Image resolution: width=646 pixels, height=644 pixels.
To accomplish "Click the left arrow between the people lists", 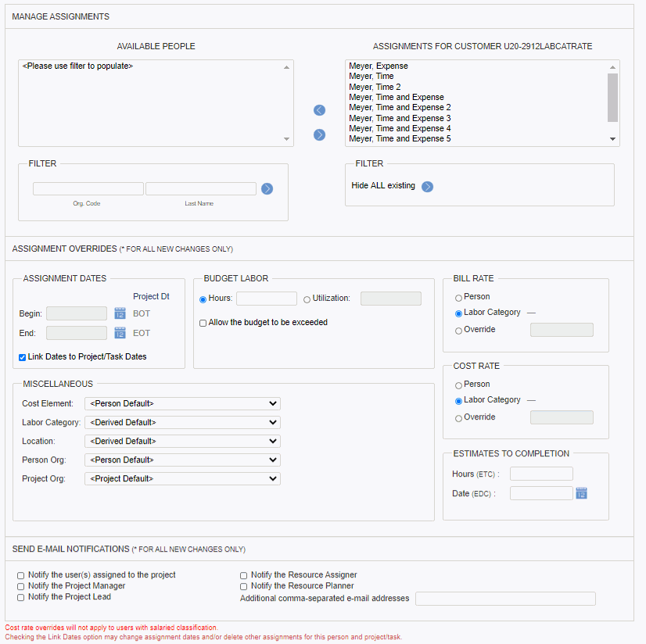I will pos(319,110).
